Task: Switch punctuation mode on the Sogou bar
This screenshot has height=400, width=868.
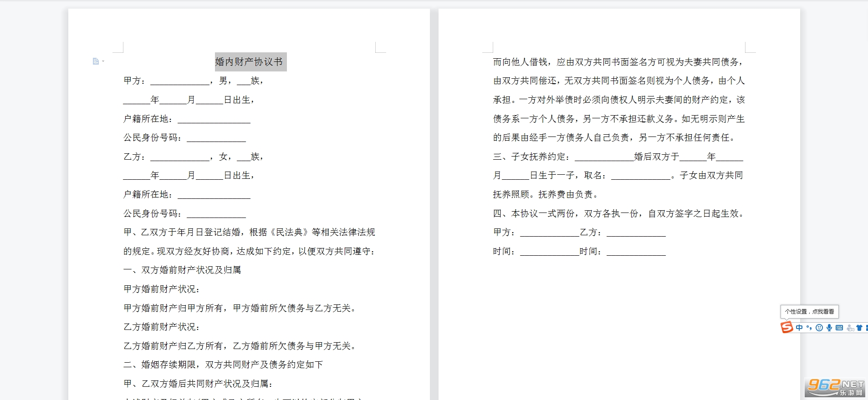Action: click(809, 328)
